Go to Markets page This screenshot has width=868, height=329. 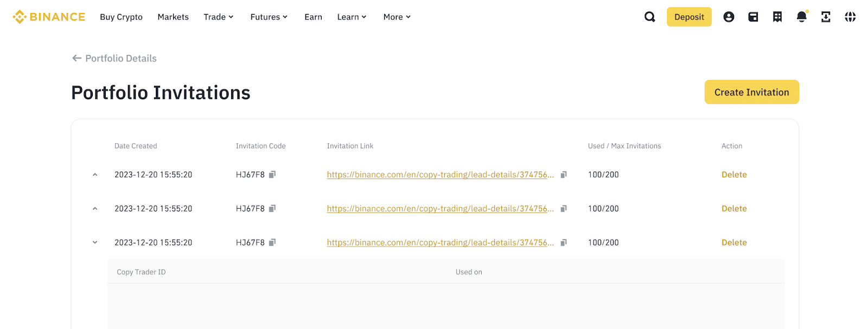coord(173,17)
